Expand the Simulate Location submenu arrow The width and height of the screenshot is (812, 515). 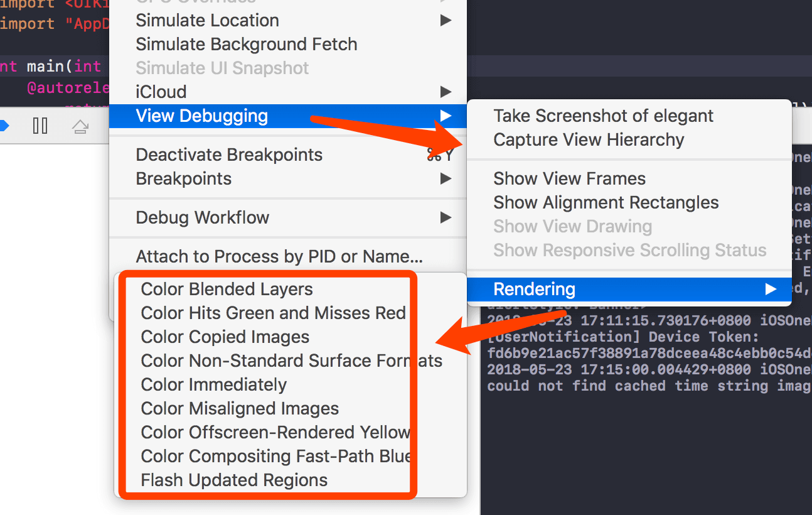point(446,20)
